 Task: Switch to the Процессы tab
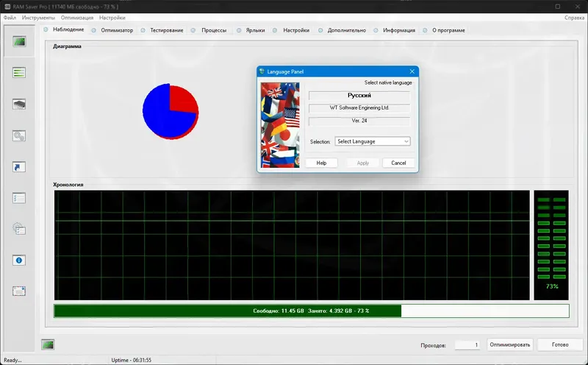click(x=214, y=30)
